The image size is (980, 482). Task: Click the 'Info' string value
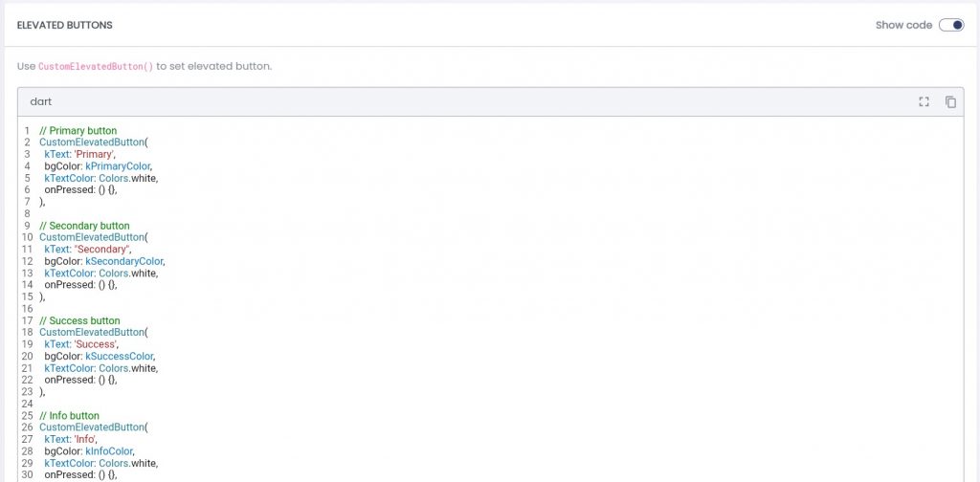[88, 439]
